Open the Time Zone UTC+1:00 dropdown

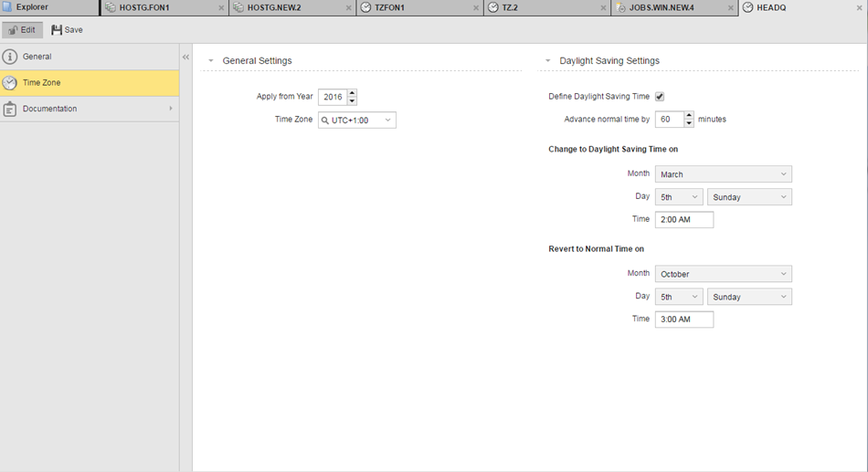click(x=357, y=120)
